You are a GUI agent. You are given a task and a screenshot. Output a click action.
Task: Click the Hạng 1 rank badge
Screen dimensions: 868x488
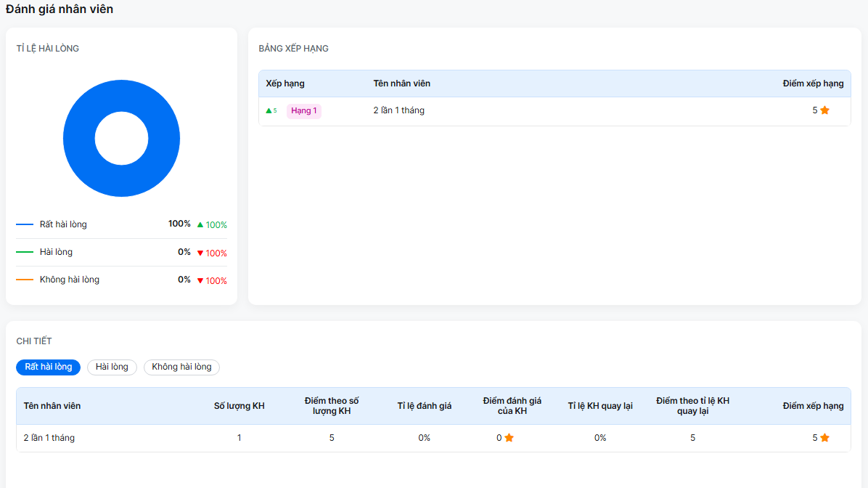pos(304,111)
